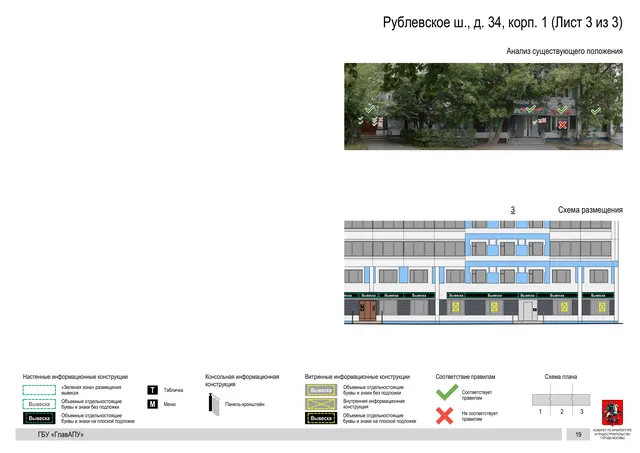The height and width of the screenshot is (453, 640).
Task: Click page number 19 in the footer
Action: 578,435
